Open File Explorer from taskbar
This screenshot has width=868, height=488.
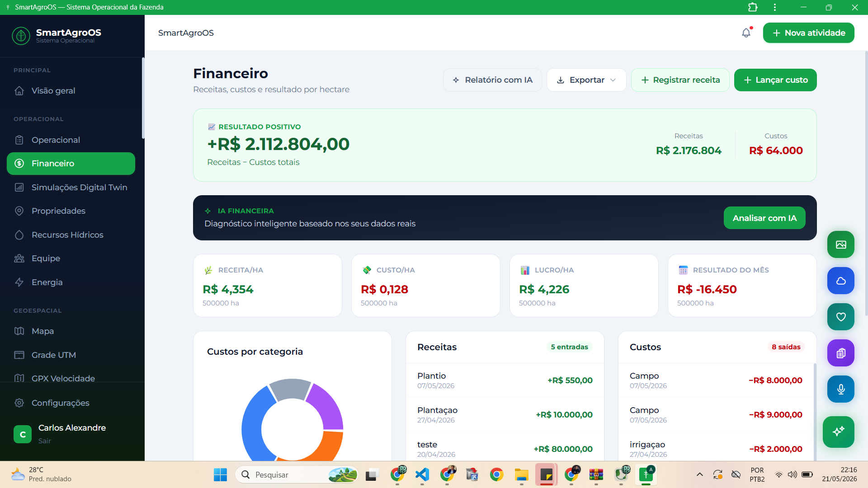coord(521,474)
